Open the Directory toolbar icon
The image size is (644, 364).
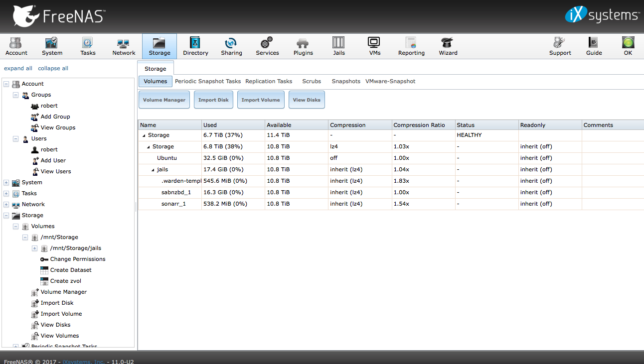pos(195,46)
